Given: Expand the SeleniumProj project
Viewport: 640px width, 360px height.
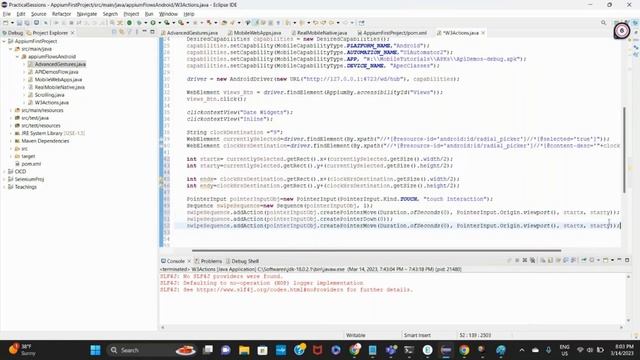Looking at the screenshot, I should 4,179.
